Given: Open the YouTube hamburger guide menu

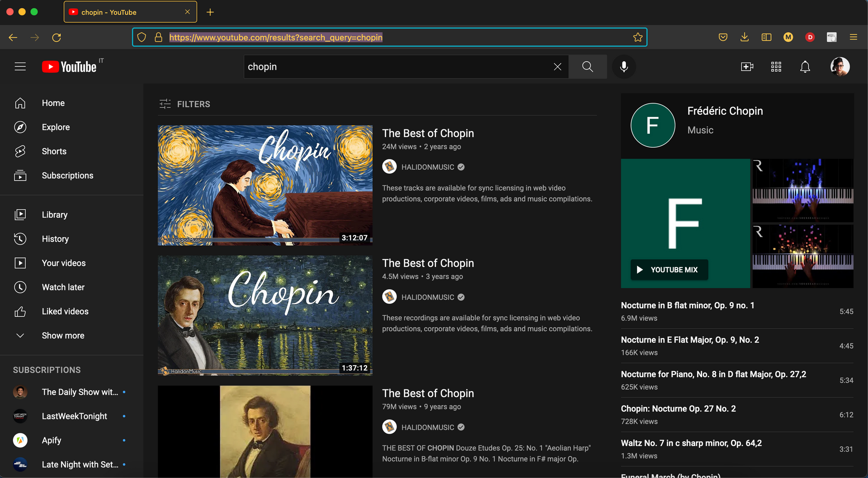Looking at the screenshot, I should pyautogui.click(x=20, y=66).
